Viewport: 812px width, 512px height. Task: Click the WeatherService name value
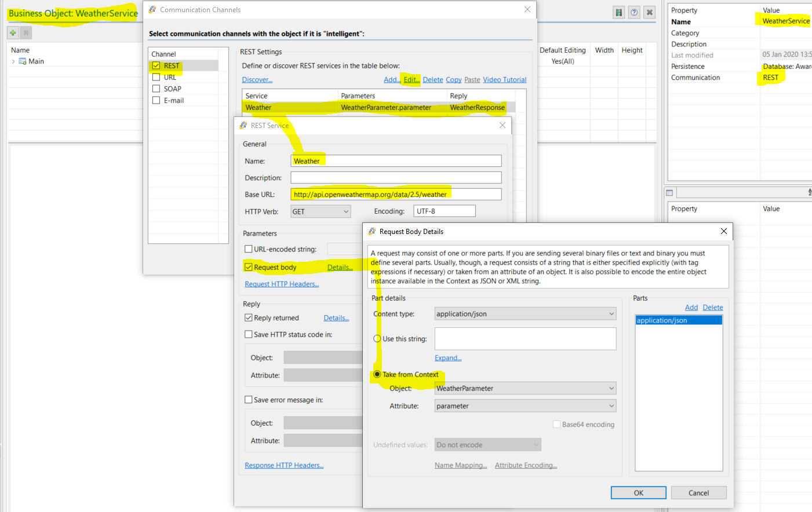(x=786, y=21)
